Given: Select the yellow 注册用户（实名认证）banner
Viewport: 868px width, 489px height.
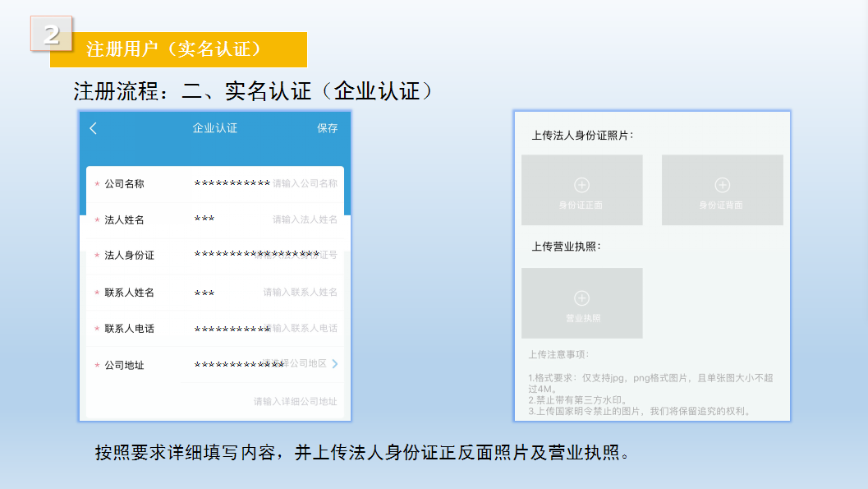Looking at the screenshot, I should click(178, 49).
